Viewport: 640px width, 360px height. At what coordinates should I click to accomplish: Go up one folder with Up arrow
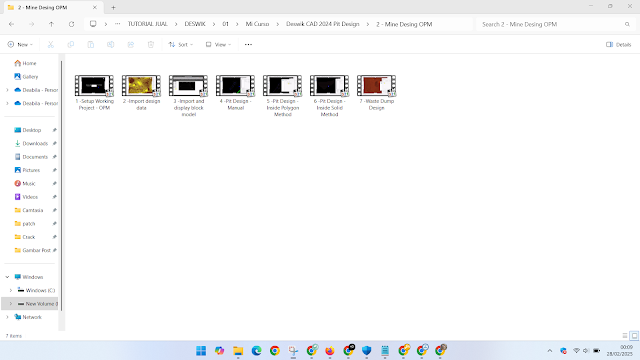tap(51, 24)
